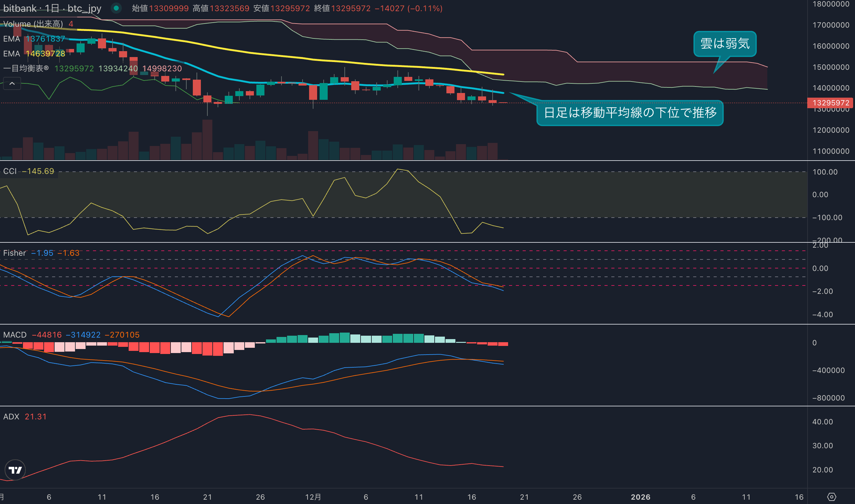Select the 日足は移動平均線の下位で推移 callout
This screenshot has width=855, height=504.
point(630,113)
